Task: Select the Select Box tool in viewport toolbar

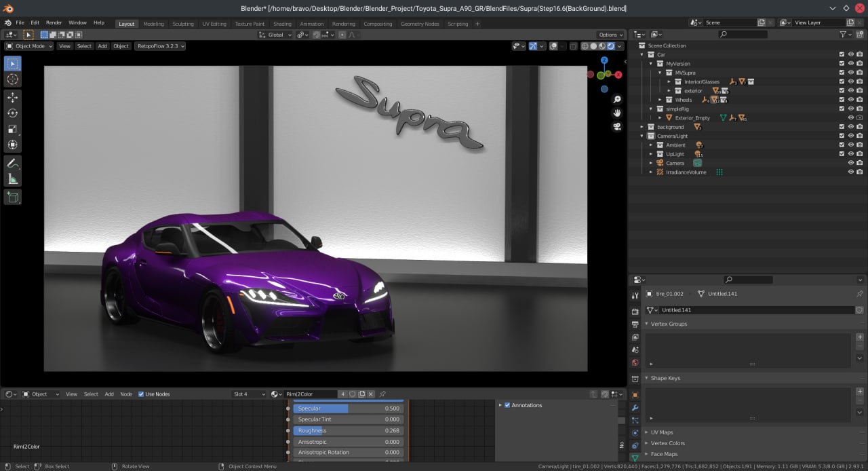Action: click(12, 64)
